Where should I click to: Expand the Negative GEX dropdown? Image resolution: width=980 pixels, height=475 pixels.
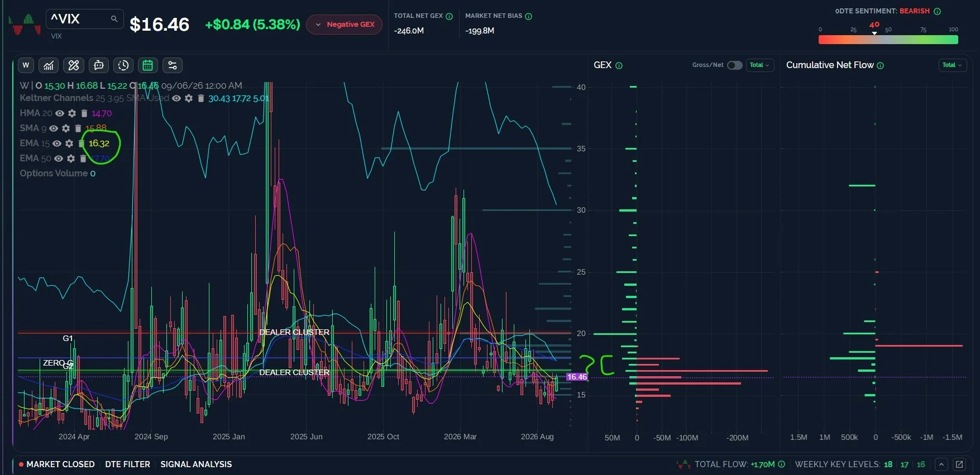(344, 25)
